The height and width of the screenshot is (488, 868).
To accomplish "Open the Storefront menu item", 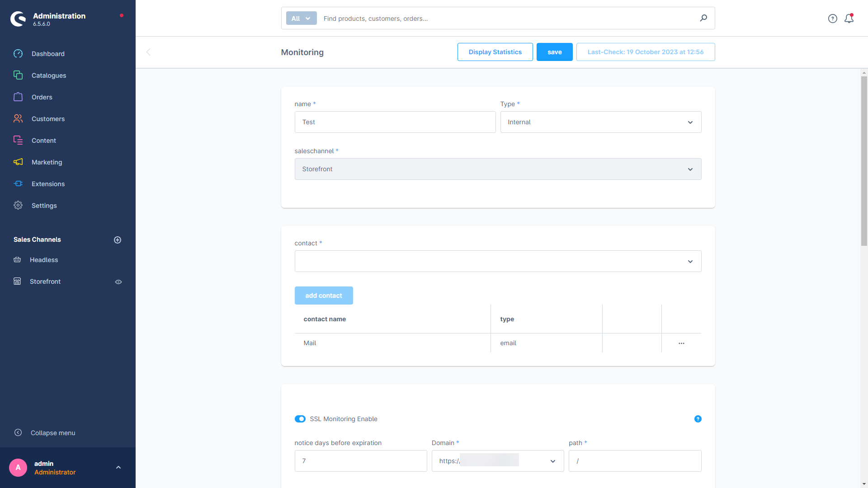I will (x=45, y=281).
